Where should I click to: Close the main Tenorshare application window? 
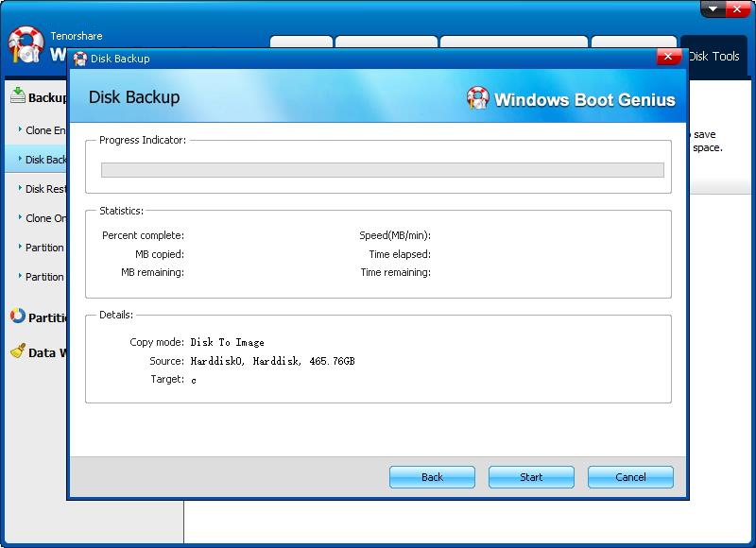737,9
